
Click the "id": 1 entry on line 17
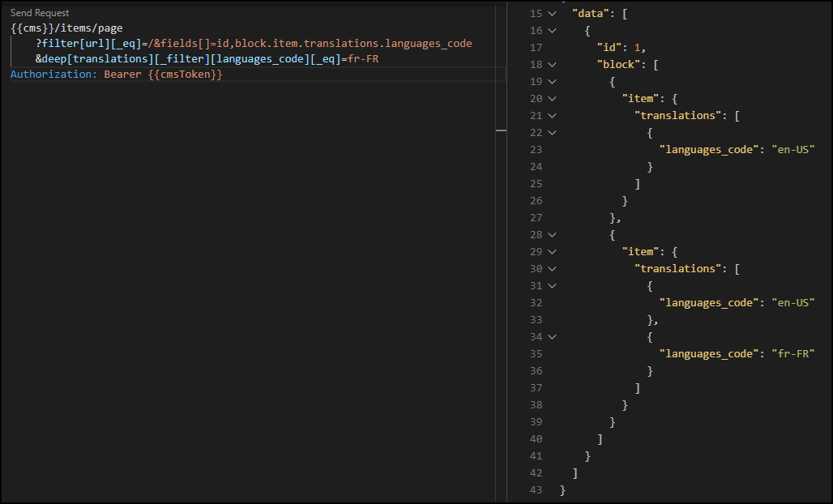pos(621,48)
